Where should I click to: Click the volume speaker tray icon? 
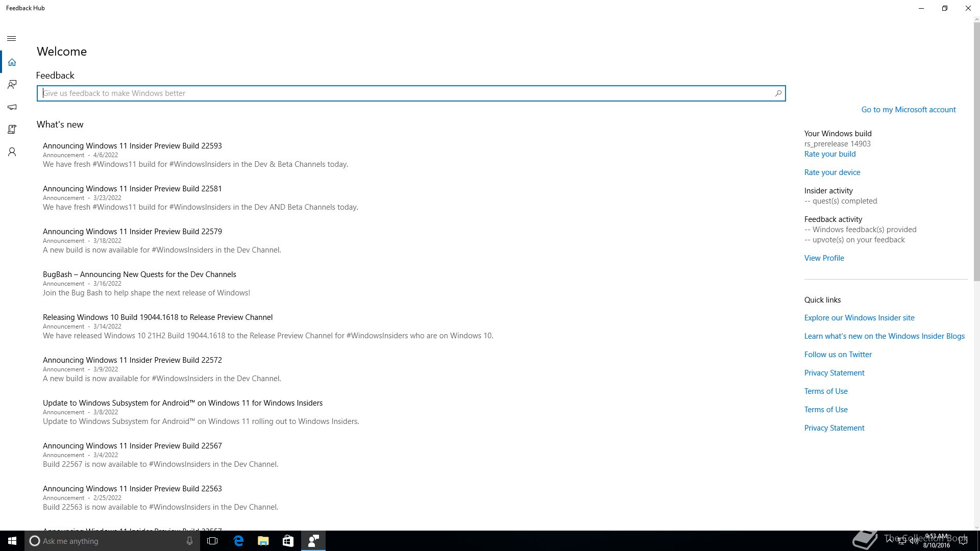(914, 541)
